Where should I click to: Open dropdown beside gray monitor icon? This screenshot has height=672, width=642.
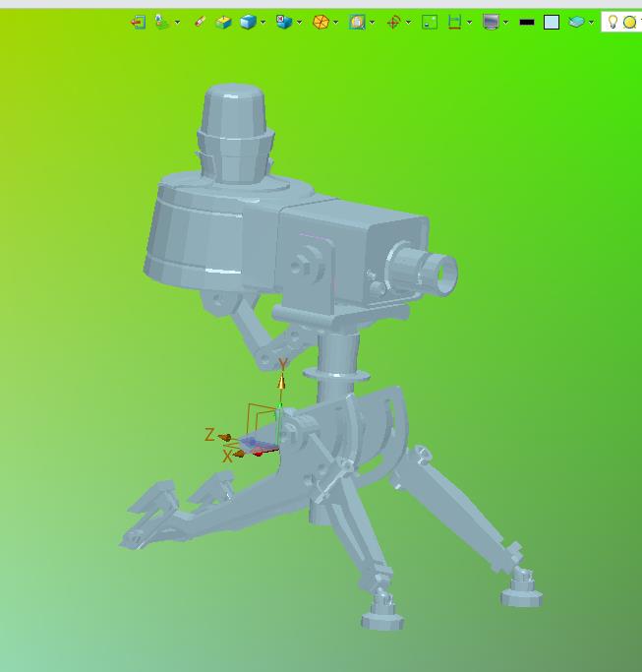tap(505, 22)
